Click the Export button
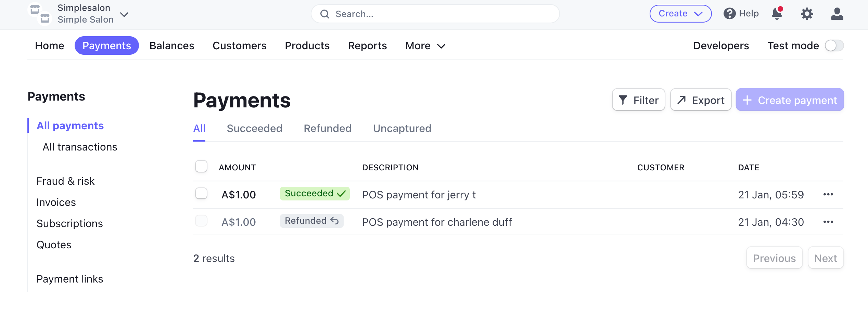Screen dimensions: 868x327 (x=701, y=100)
